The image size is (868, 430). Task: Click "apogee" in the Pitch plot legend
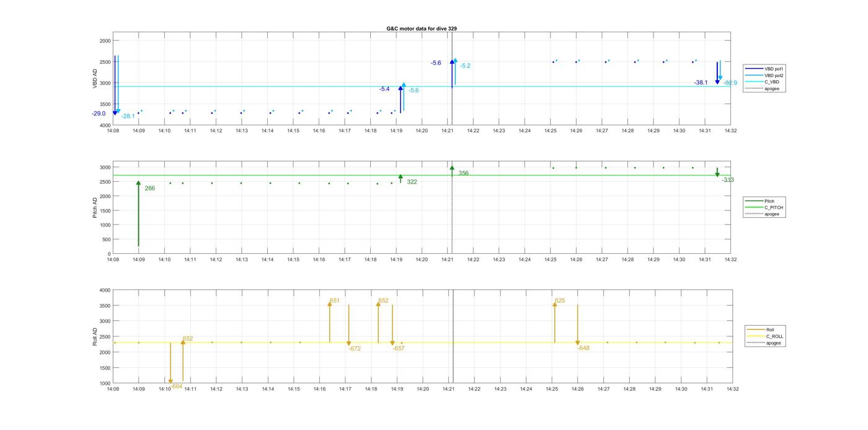[x=763, y=214]
